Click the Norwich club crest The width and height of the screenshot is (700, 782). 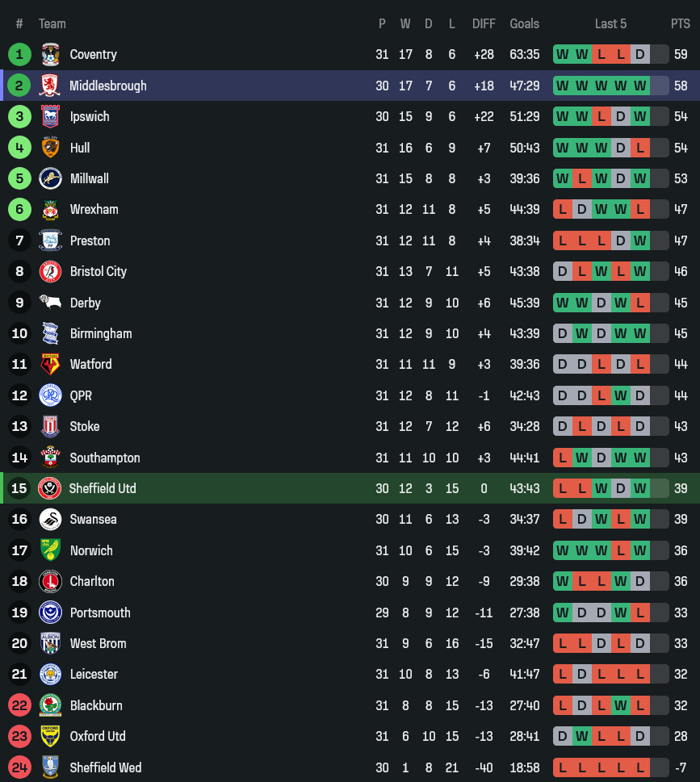click(50, 550)
